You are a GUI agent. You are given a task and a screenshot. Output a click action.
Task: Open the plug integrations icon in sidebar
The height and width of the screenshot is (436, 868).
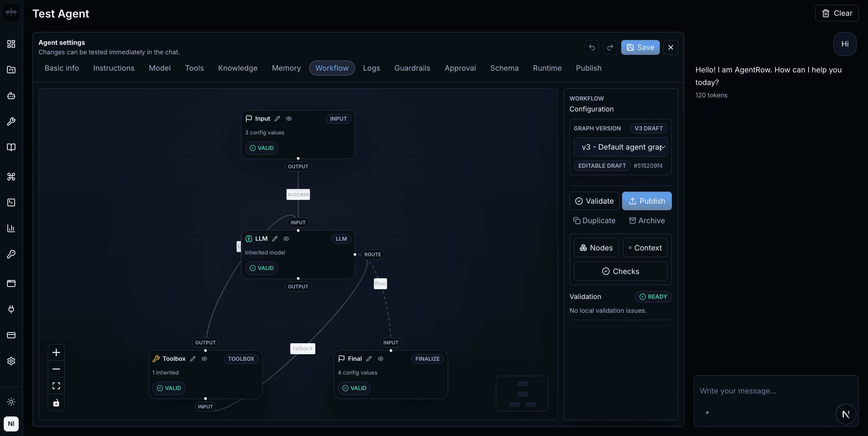[x=11, y=309]
